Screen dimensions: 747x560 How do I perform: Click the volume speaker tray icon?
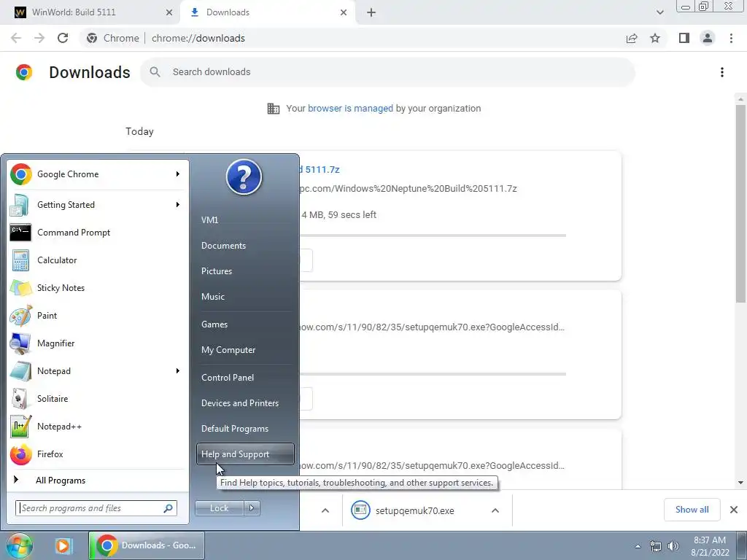pos(673,546)
